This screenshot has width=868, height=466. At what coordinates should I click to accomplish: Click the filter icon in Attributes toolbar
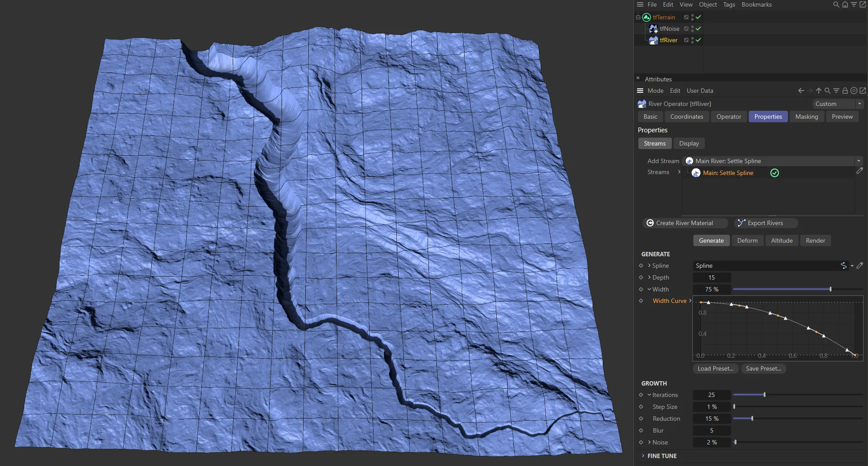click(836, 91)
